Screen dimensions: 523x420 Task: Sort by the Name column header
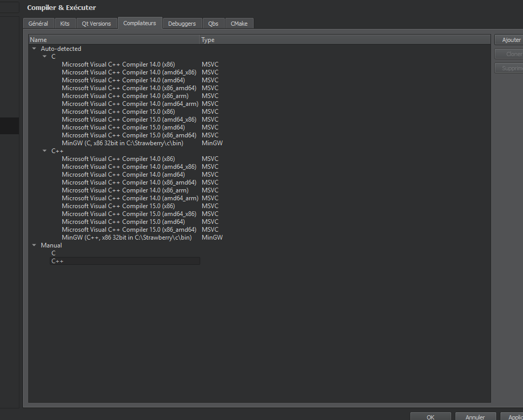[x=114, y=40]
